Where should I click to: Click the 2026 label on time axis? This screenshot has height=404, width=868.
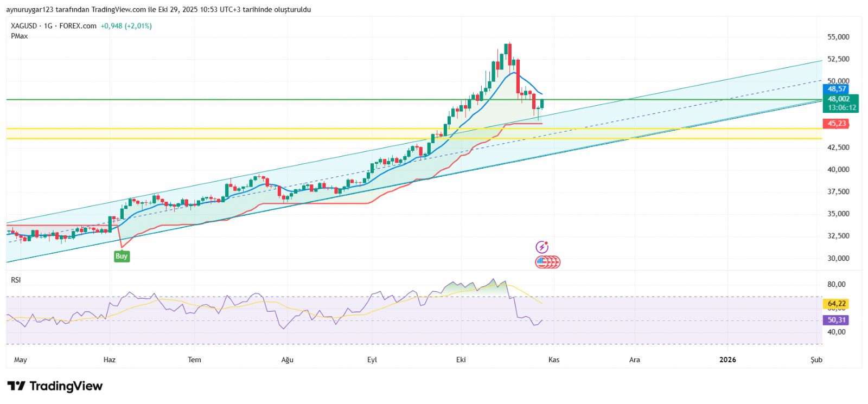coord(727,360)
